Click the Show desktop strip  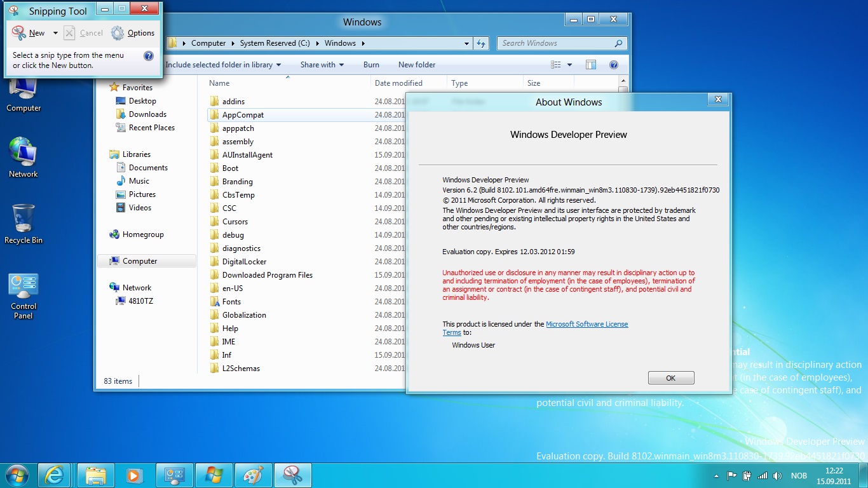[863, 475]
